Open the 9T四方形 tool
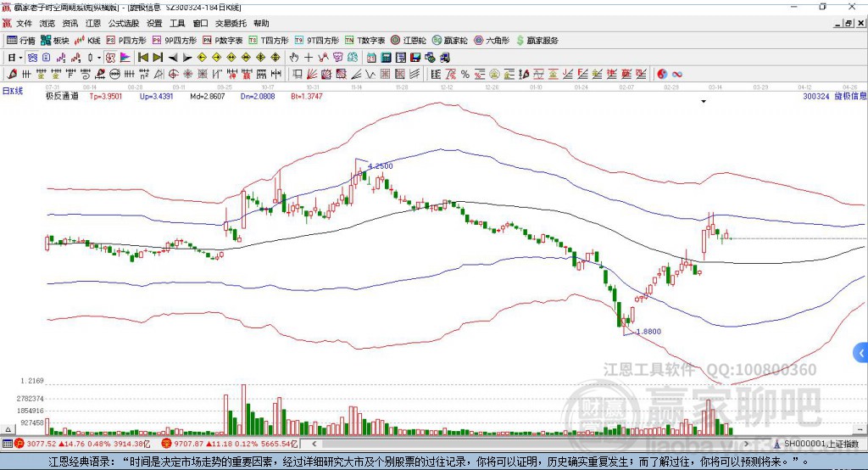This screenshot has height=470, width=868. pyautogui.click(x=317, y=41)
